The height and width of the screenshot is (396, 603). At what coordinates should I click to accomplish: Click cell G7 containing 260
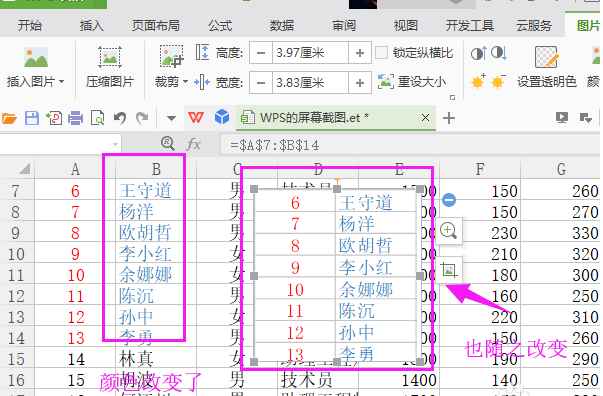coord(561,191)
